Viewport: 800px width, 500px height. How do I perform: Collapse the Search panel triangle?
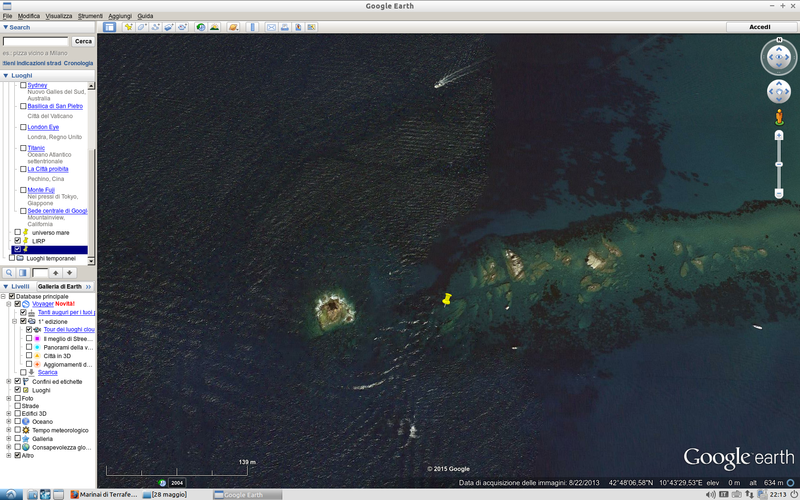click(6, 27)
